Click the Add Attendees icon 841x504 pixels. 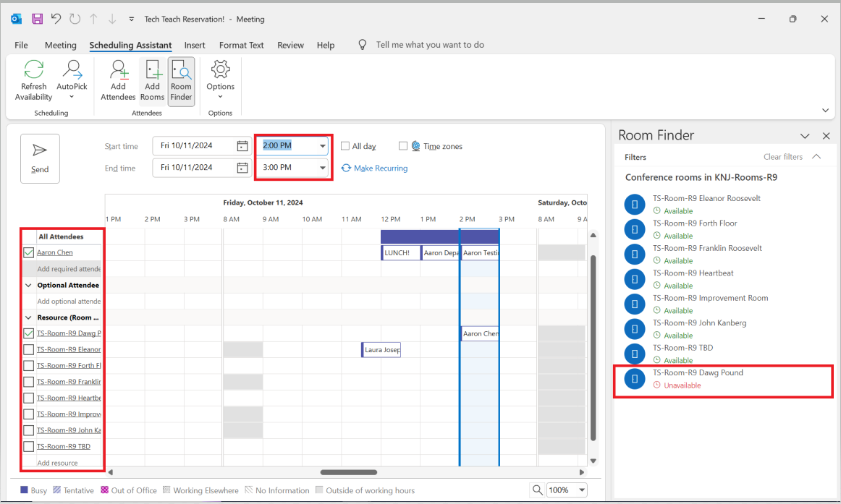click(118, 70)
